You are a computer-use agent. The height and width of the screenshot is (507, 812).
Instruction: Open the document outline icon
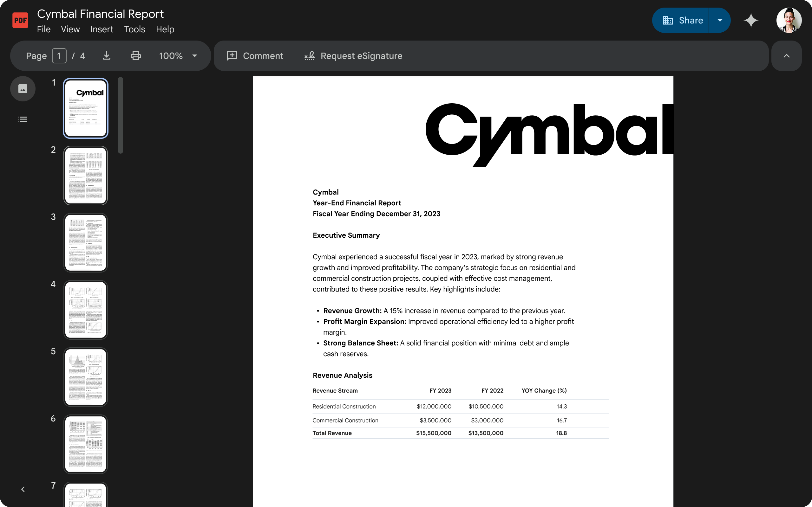click(23, 119)
